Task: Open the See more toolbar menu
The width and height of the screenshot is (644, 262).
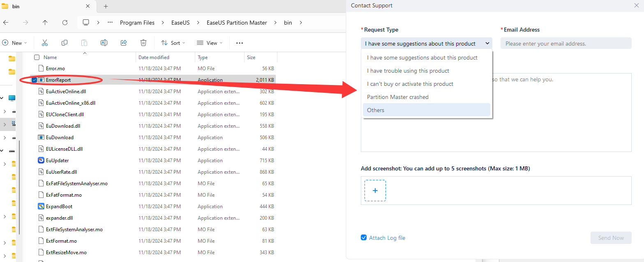Action: coord(240,43)
